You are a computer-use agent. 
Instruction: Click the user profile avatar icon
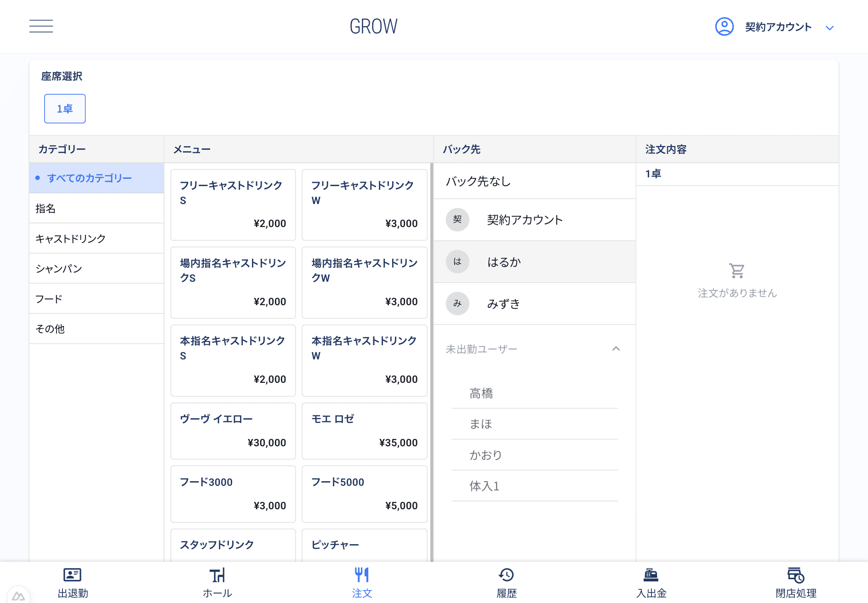(724, 27)
